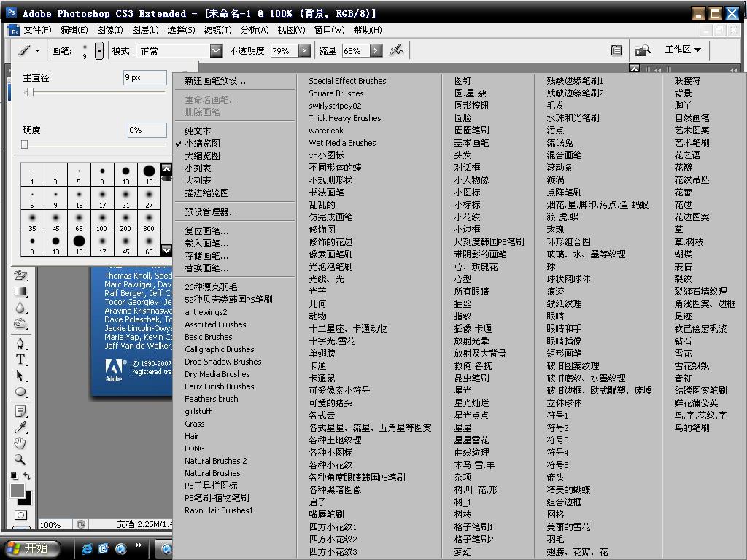Choose the Zoom magnifier tool
This screenshot has height=560, width=747.
pos(20,459)
